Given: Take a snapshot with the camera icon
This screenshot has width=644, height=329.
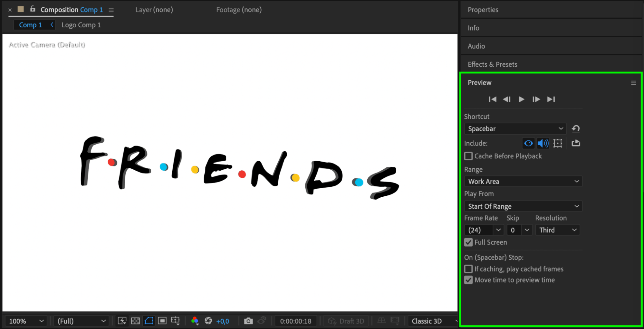Looking at the screenshot, I should (248, 321).
